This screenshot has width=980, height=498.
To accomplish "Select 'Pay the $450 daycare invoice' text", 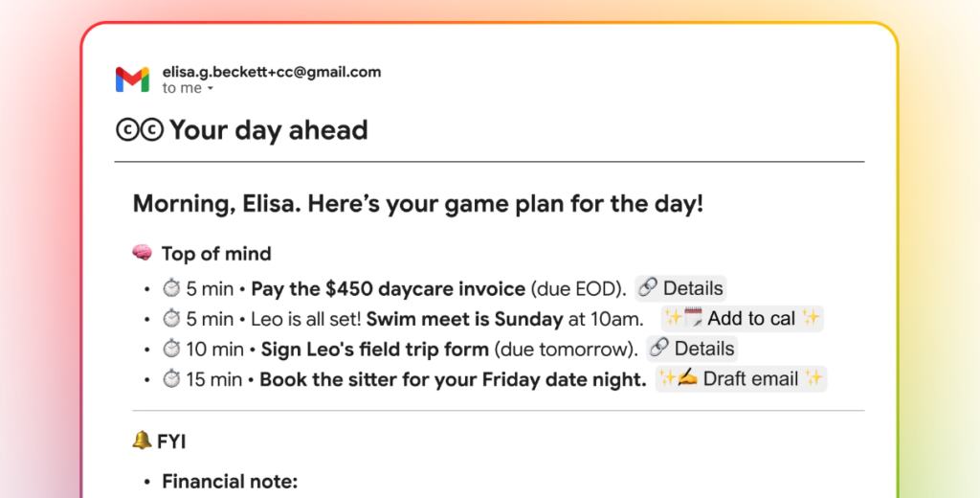I will click(389, 288).
